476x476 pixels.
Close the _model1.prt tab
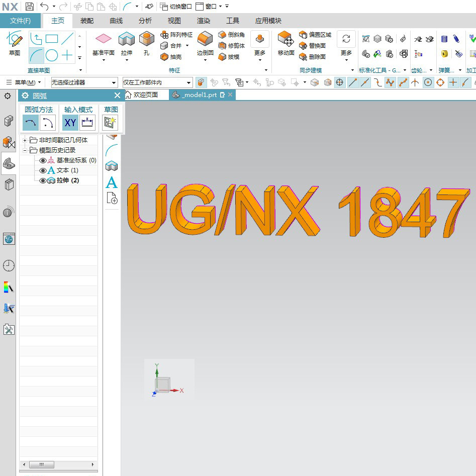pyautogui.click(x=230, y=94)
